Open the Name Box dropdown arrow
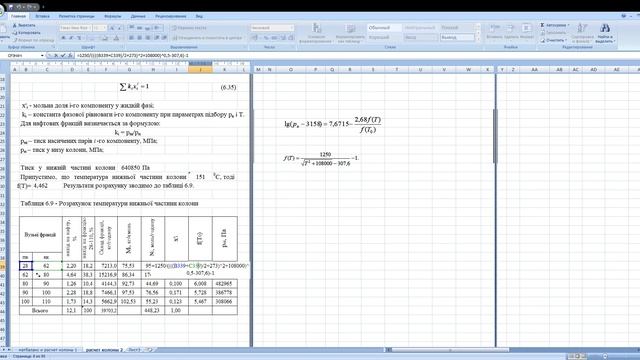Viewport: 640px width, 360px height. click(x=42, y=55)
